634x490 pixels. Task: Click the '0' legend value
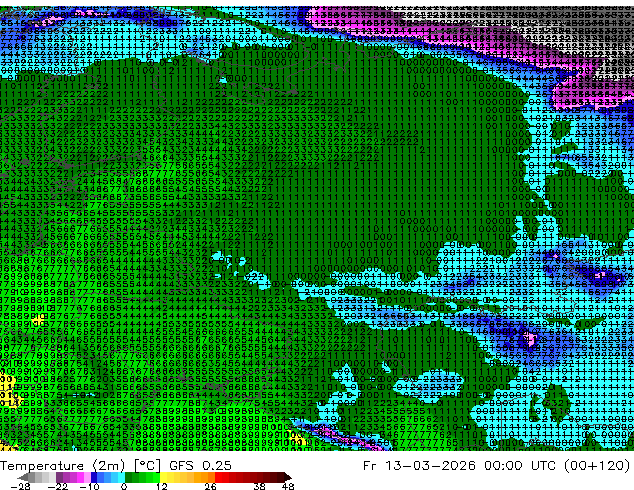(124, 486)
